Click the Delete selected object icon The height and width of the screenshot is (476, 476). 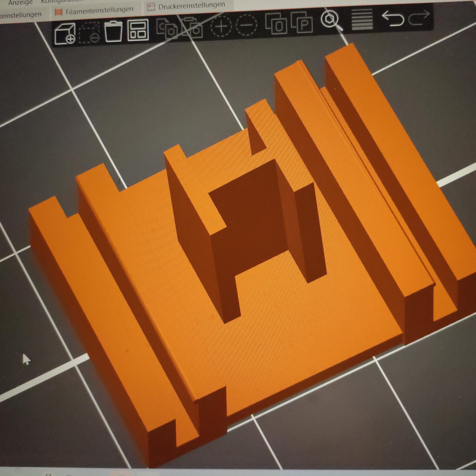(x=89, y=33)
